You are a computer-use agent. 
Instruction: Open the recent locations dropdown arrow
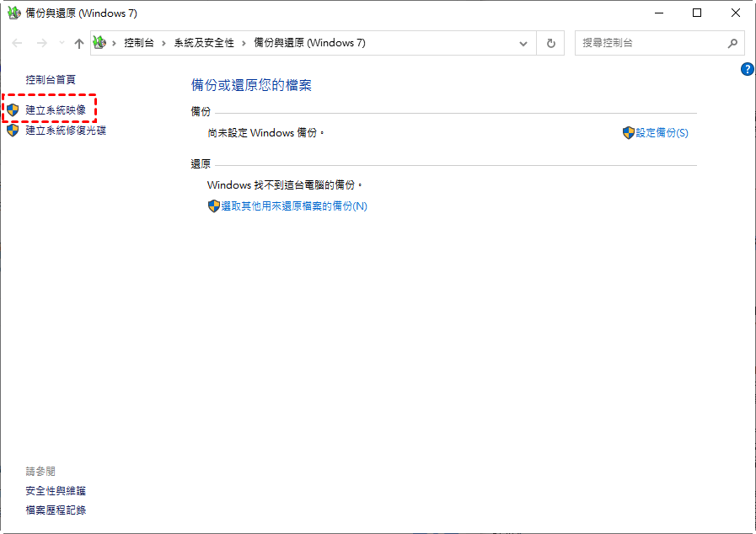pyautogui.click(x=61, y=43)
